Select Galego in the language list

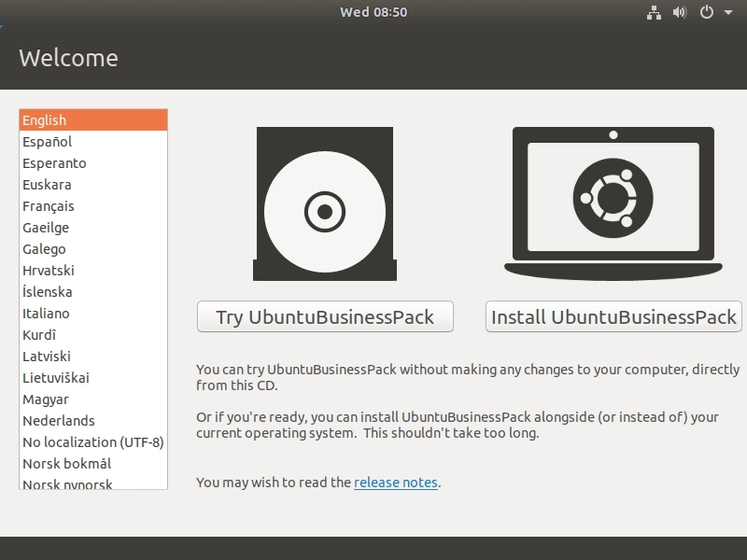[93, 248]
